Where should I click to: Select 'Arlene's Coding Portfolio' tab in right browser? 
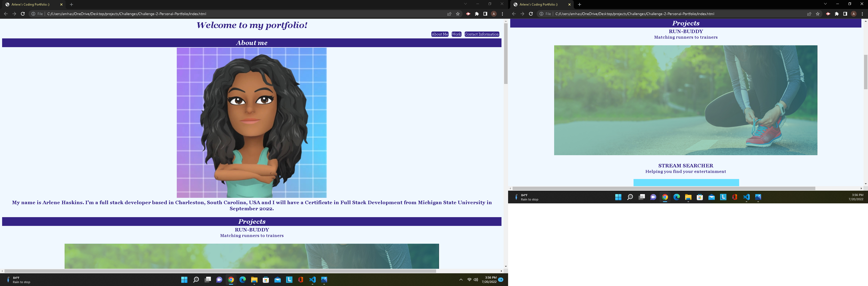(538, 5)
